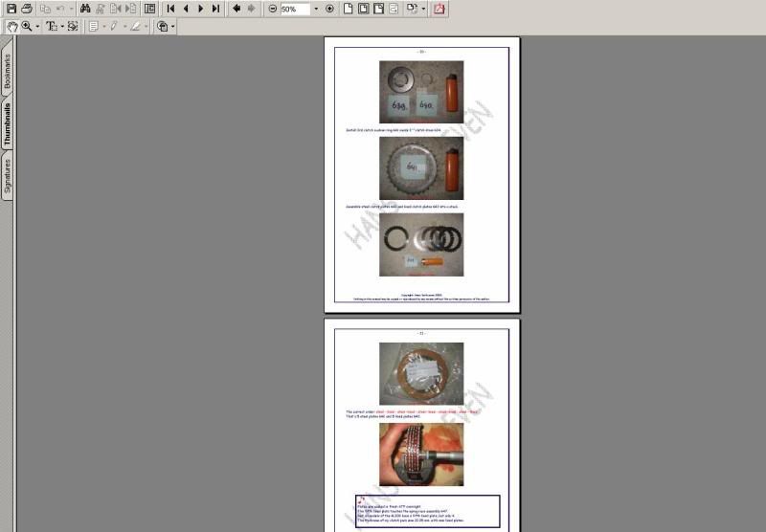Click the gear photo labeled 641
Screen dimensions: 766x532
click(421, 167)
